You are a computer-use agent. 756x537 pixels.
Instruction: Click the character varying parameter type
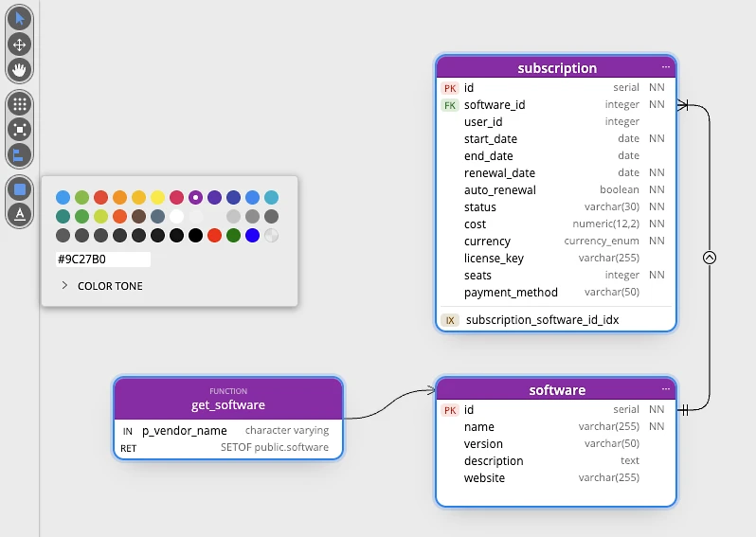pos(287,430)
